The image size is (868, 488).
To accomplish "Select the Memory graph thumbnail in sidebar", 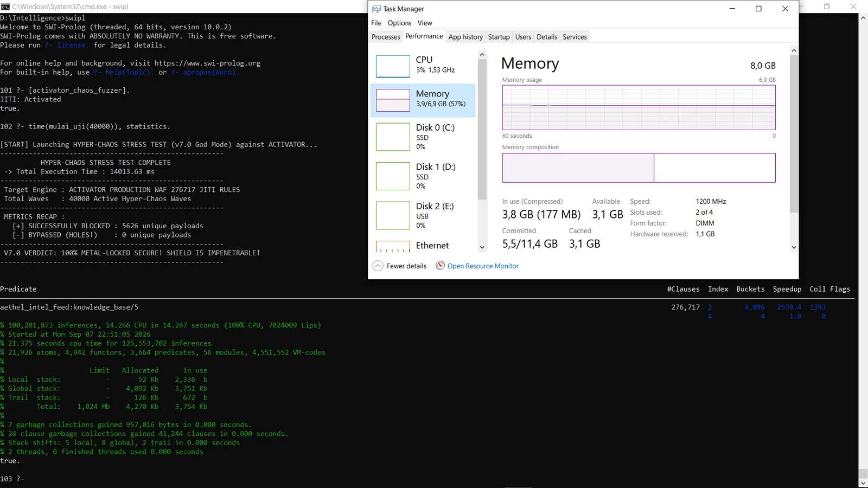I will tap(393, 100).
